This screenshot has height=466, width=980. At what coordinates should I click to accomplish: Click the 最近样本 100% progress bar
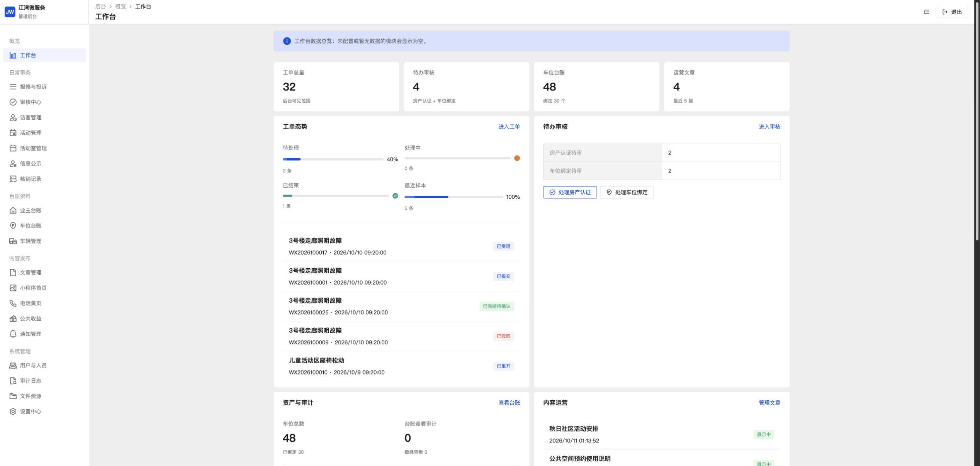click(453, 197)
